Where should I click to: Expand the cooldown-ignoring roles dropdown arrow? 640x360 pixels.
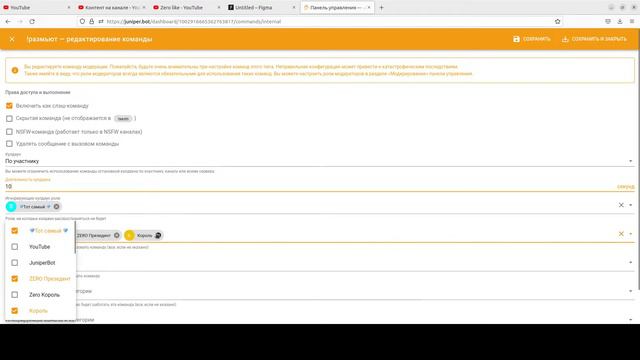(x=631, y=205)
